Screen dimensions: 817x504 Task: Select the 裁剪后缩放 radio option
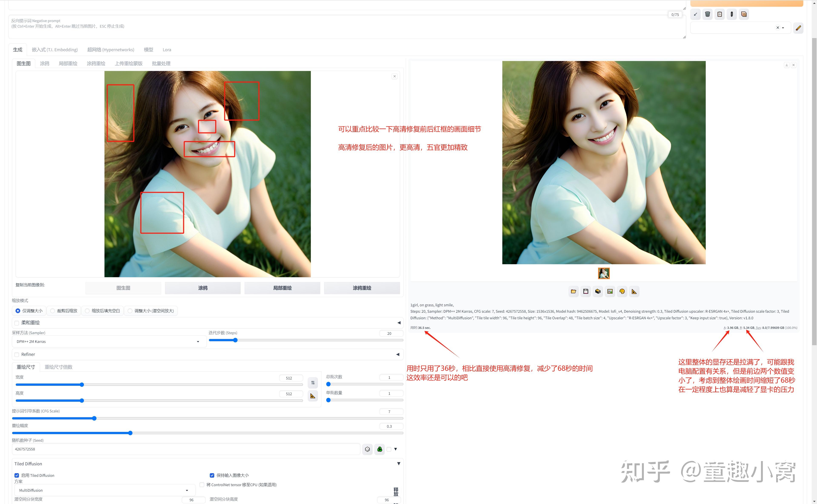53,311
